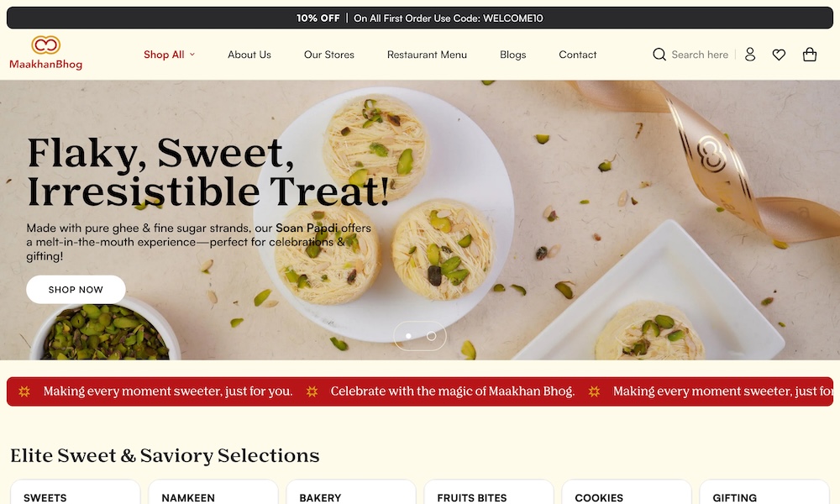Open the shopping bag cart icon
Image resolution: width=840 pixels, height=504 pixels.
[810, 54]
